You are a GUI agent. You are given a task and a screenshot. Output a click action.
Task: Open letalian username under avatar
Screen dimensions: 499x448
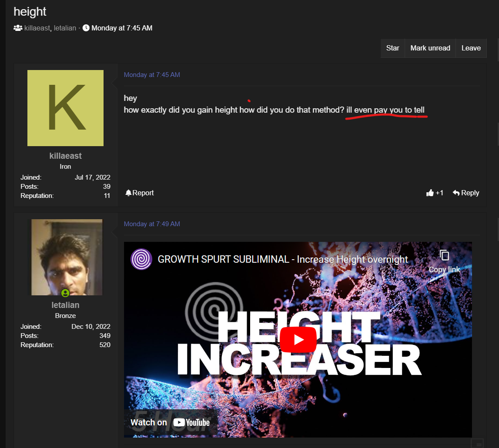[x=65, y=305]
